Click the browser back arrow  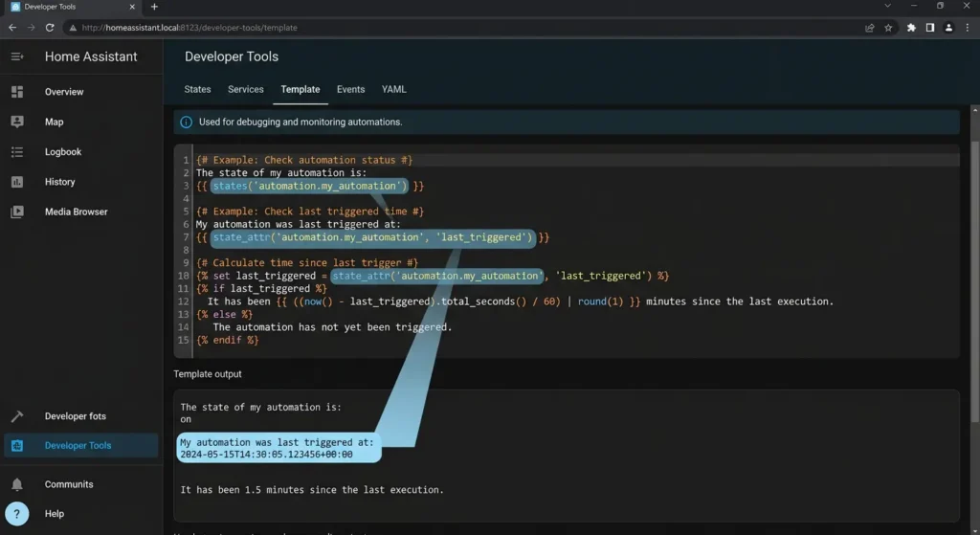click(x=12, y=28)
